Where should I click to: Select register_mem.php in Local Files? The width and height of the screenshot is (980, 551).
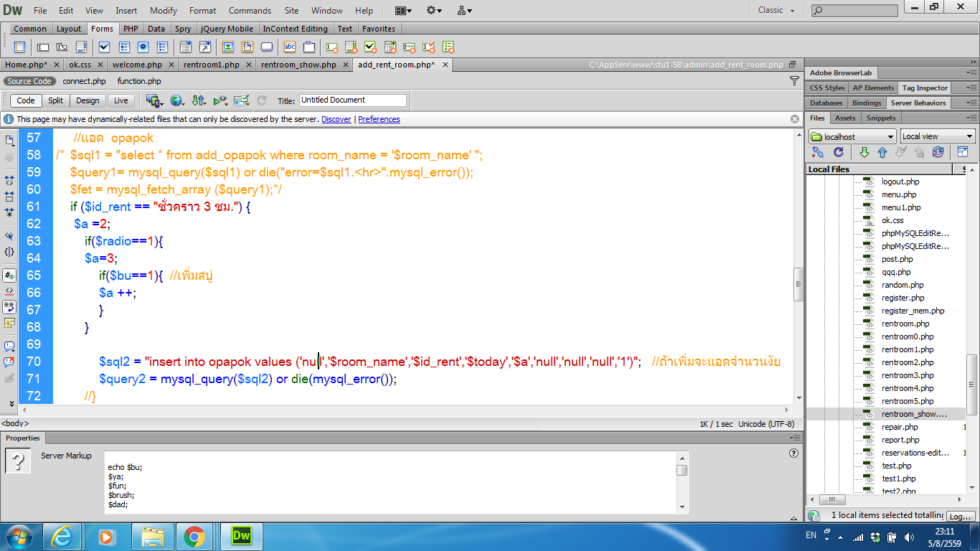(x=913, y=311)
